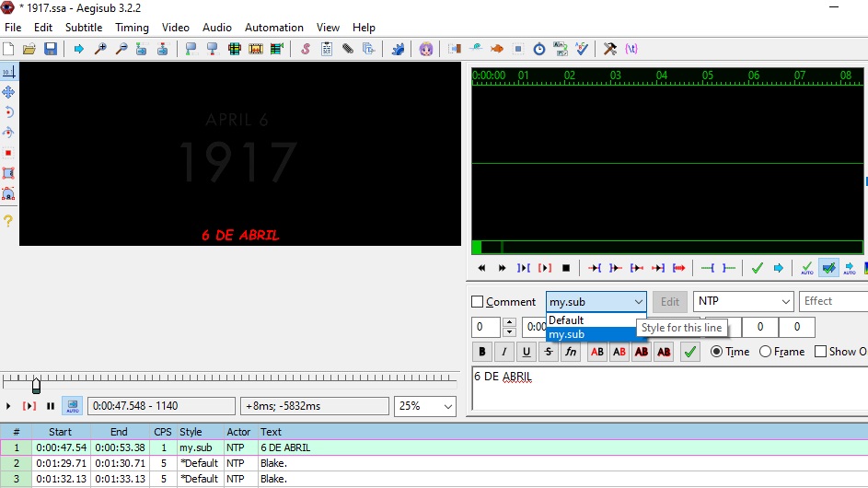
Task: Open the Audio menu
Action: pyautogui.click(x=217, y=27)
